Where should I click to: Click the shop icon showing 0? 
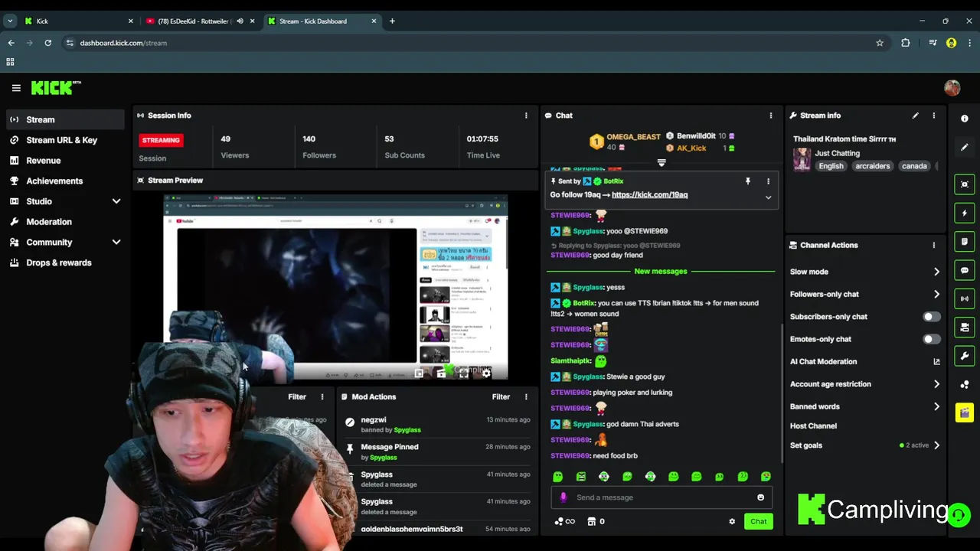coord(596,522)
